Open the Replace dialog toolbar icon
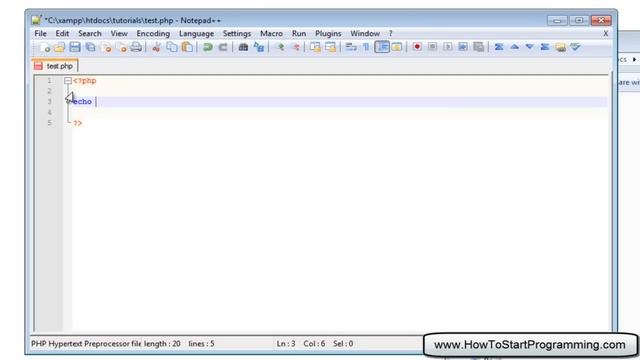640x360 pixels. tap(259, 47)
